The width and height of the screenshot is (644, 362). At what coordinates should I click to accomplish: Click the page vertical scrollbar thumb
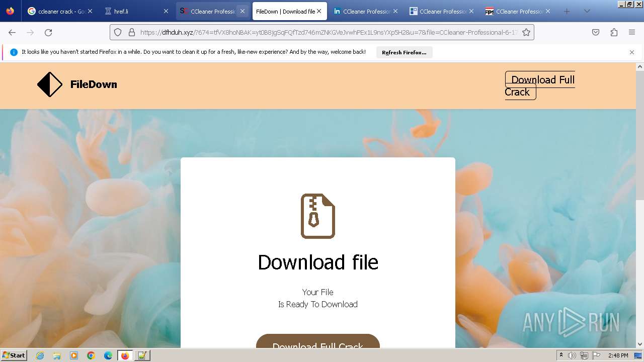pos(640,136)
